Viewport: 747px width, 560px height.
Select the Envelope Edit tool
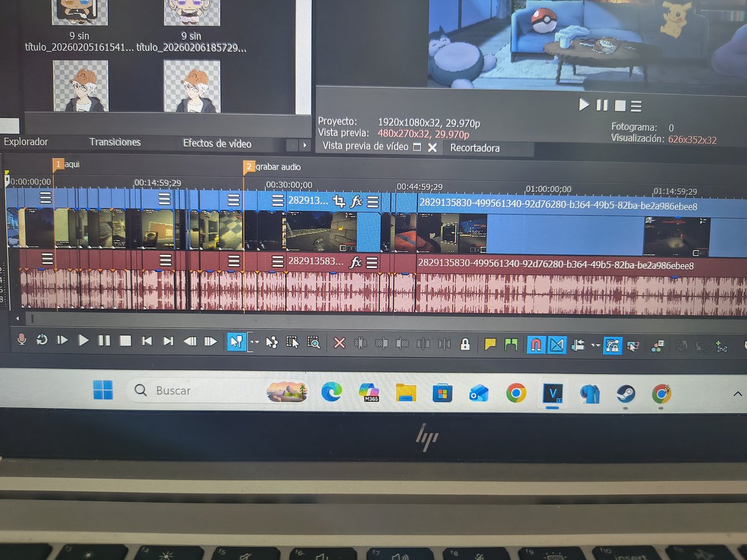[x=272, y=342]
